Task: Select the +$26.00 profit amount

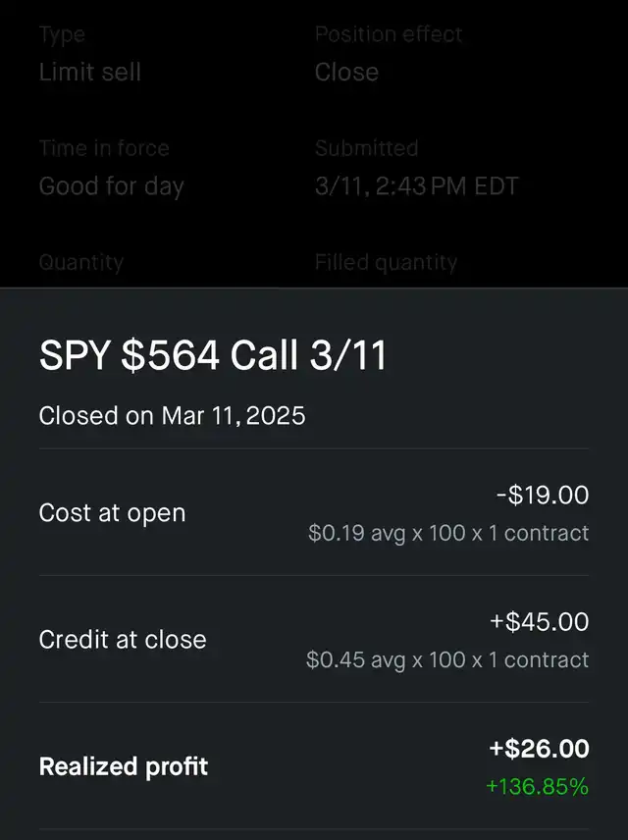Action: (x=539, y=749)
